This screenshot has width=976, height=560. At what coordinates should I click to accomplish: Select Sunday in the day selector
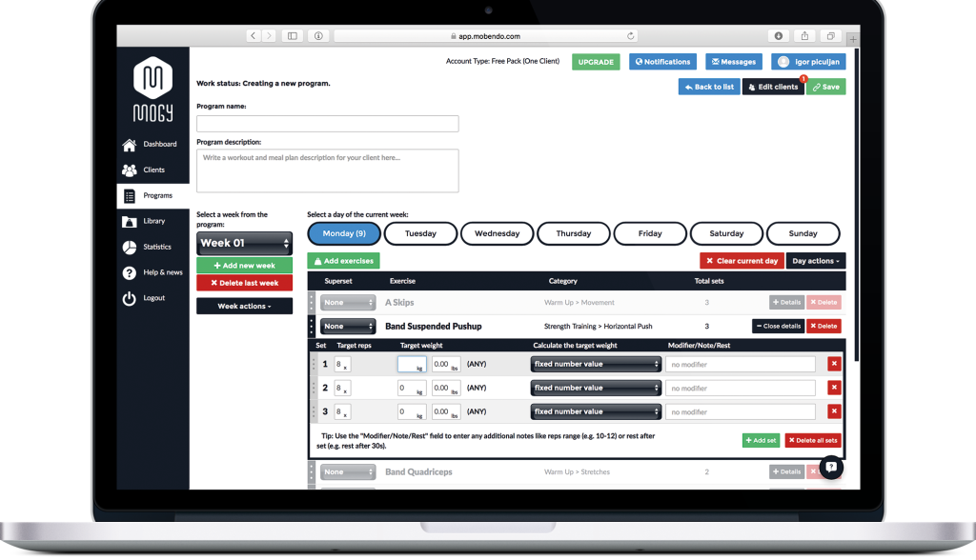point(803,233)
